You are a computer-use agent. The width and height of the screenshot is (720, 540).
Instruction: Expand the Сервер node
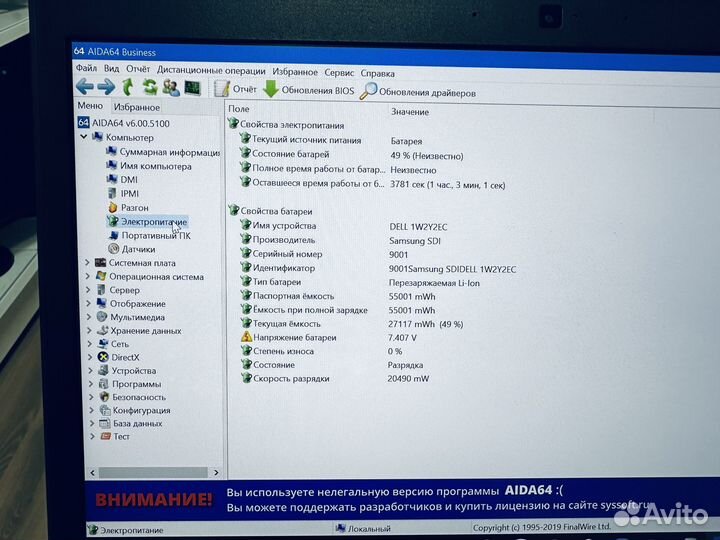tap(88, 290)
